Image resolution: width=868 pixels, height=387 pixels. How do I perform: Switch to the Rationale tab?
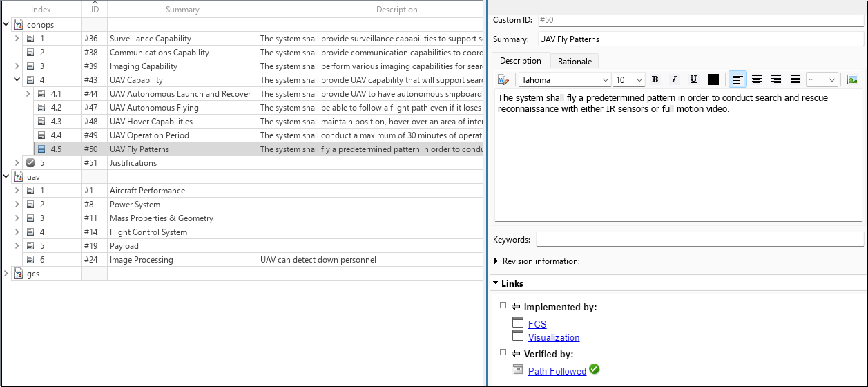coord(575,61)
